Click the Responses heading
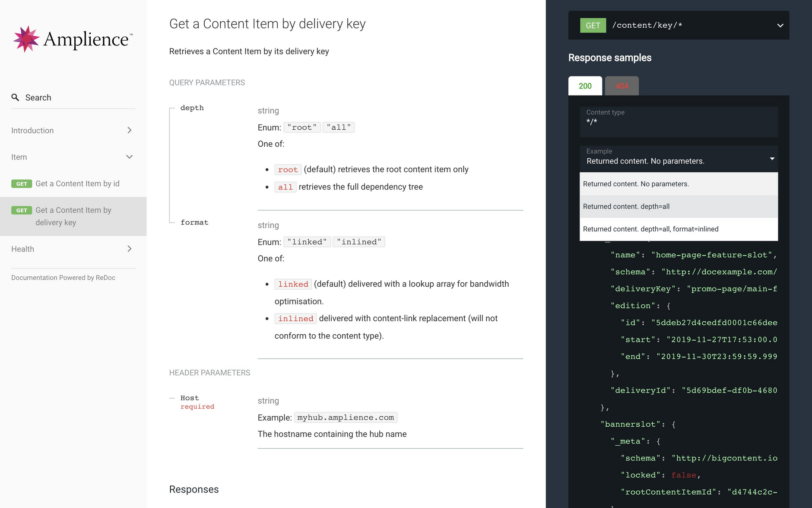Viewport: 812px width, 508px height. 194,489
